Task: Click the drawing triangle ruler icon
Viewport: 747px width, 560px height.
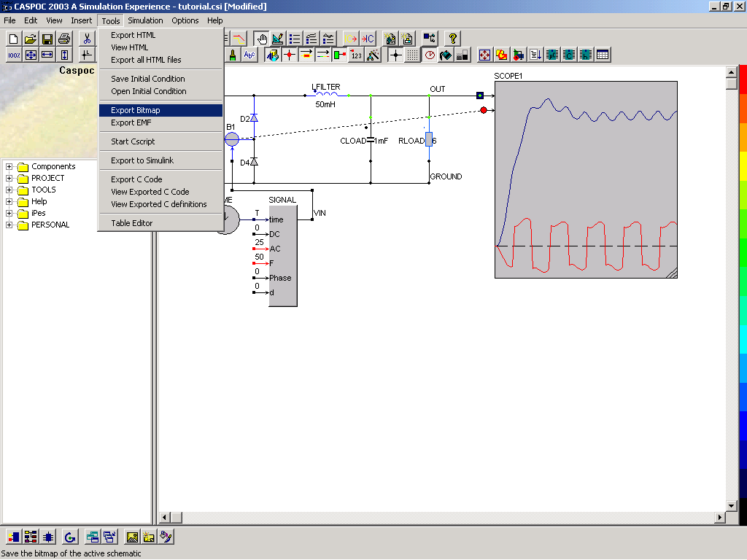Action: pyautogui.click(x=278, y=39)
